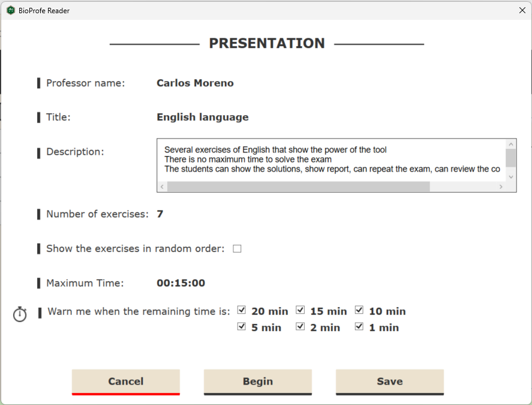Click inside the Description text box

point(330,162)
